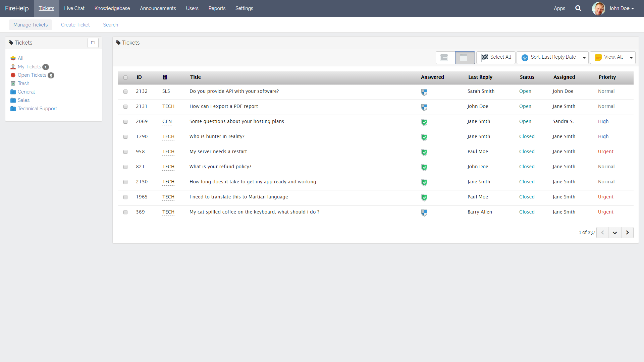Screen dimensions: 644x362
Task: Check the box for ticket 2131
Action: (125, 107)
